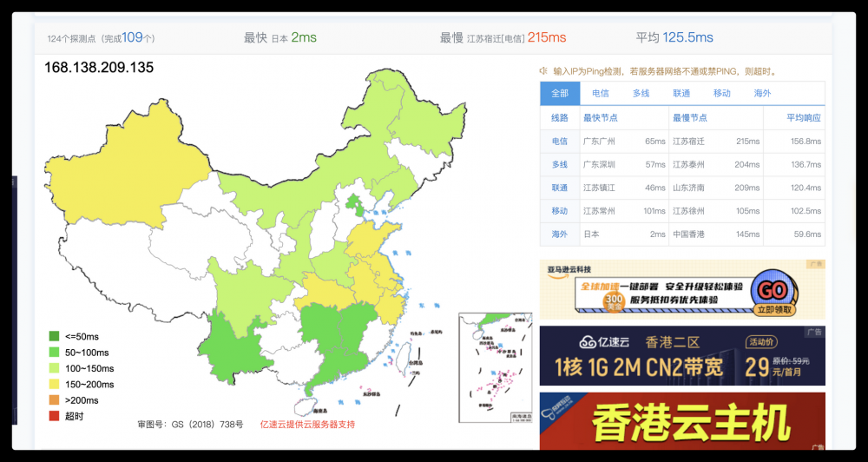Click the 线路 column header
This screenshot has width=868, height=462.
point(560,118)
